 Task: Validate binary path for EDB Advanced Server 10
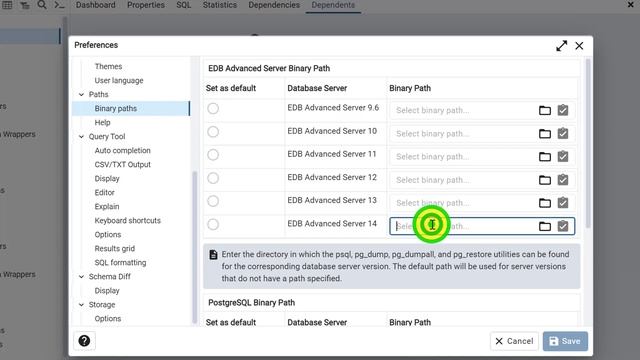(x=563, y=133)
